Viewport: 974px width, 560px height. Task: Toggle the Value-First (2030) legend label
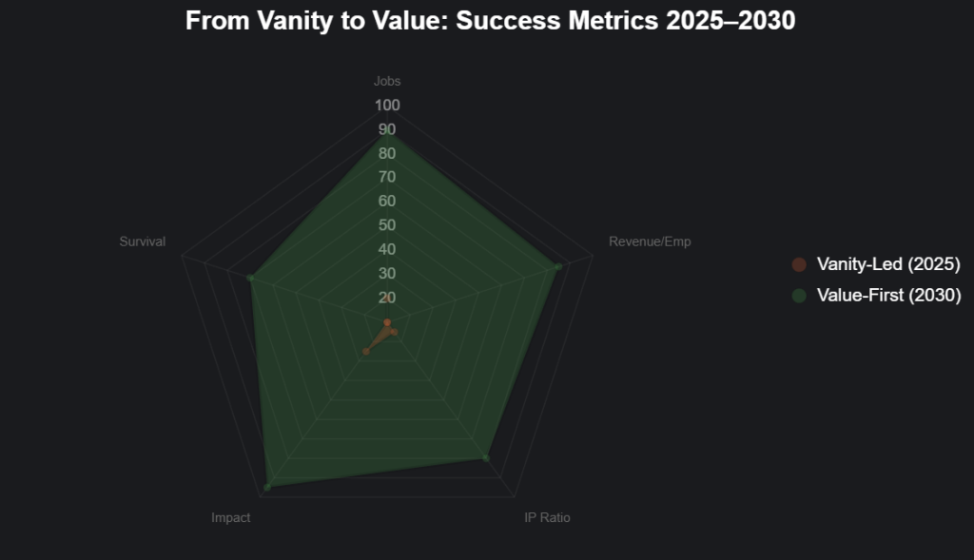(x=888, y=296)
